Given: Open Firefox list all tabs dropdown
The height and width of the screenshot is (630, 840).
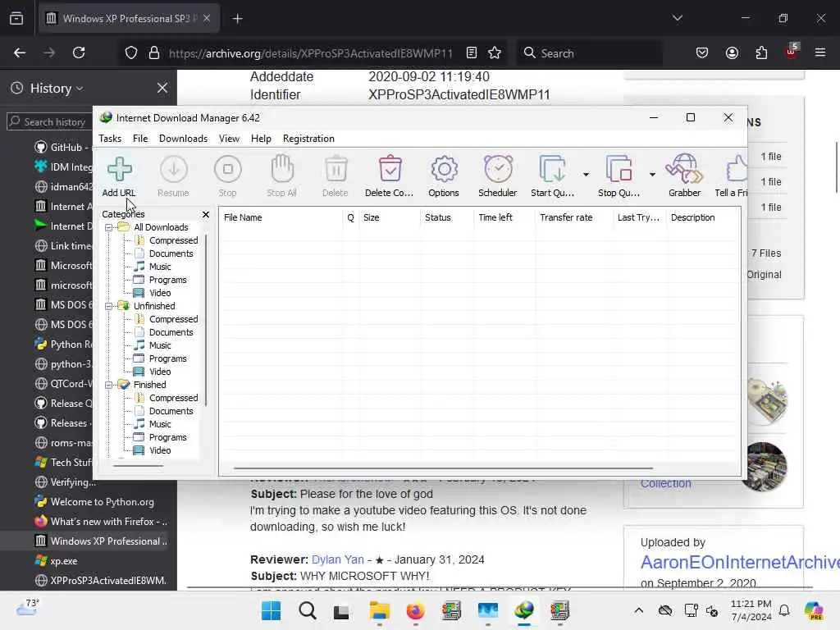Looking at the screenshot, I should click(x=678, y=18).
